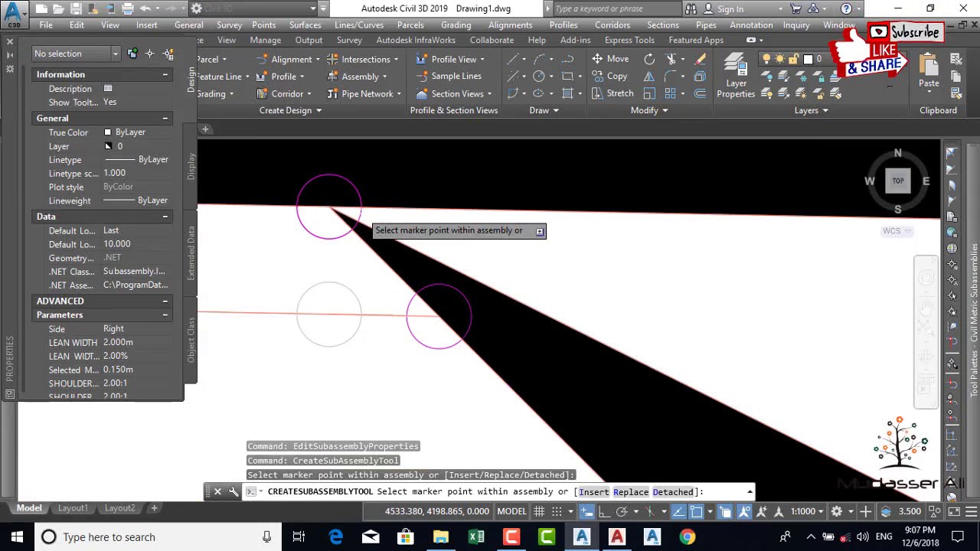Choose Detached option in command line

click(x=674, y=492)
